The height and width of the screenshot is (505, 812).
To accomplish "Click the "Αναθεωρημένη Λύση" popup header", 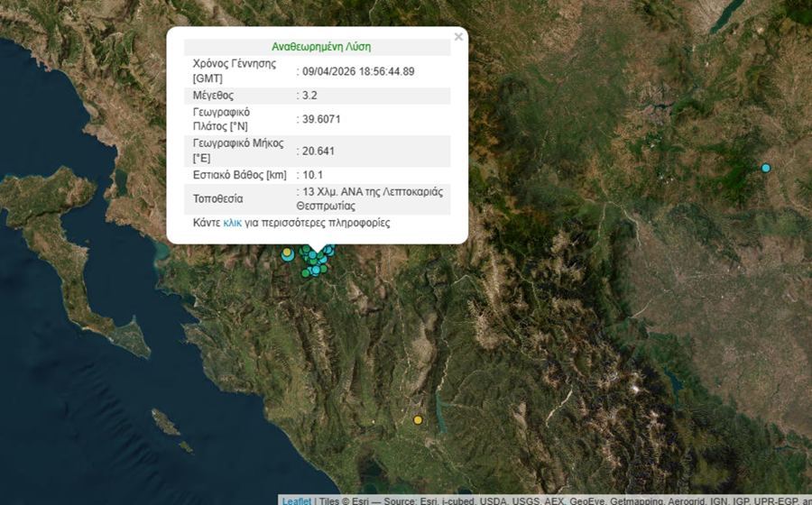I will pyautogui.click(x=320, y=47).
